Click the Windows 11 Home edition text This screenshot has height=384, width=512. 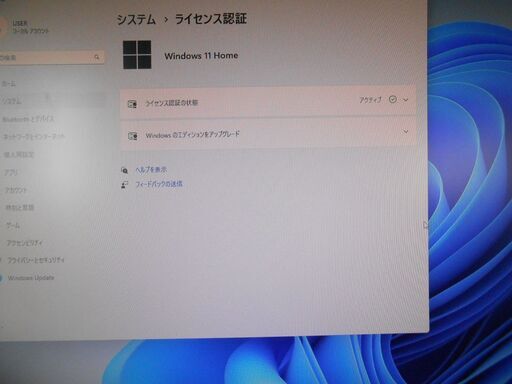(201, 56)
